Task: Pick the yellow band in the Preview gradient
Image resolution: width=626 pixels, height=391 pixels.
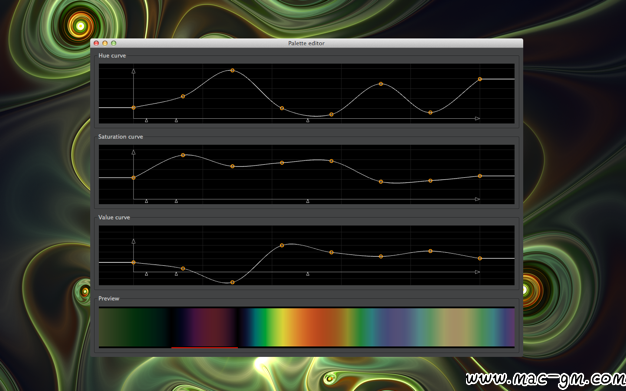Action: pos(281,327)
